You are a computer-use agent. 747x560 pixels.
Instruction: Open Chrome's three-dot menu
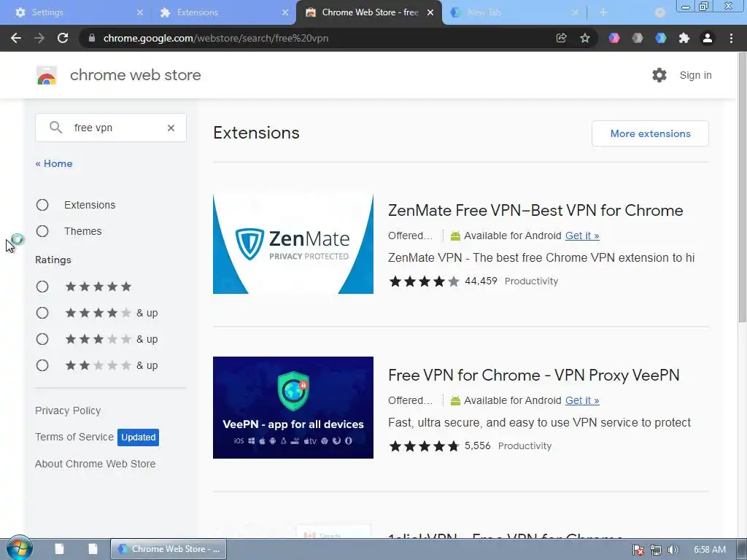731,38
